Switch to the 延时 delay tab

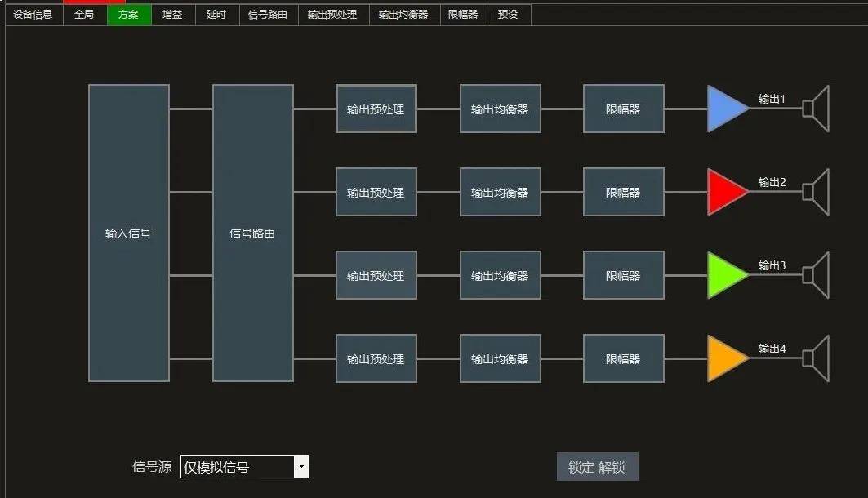(x=216, y=14)
